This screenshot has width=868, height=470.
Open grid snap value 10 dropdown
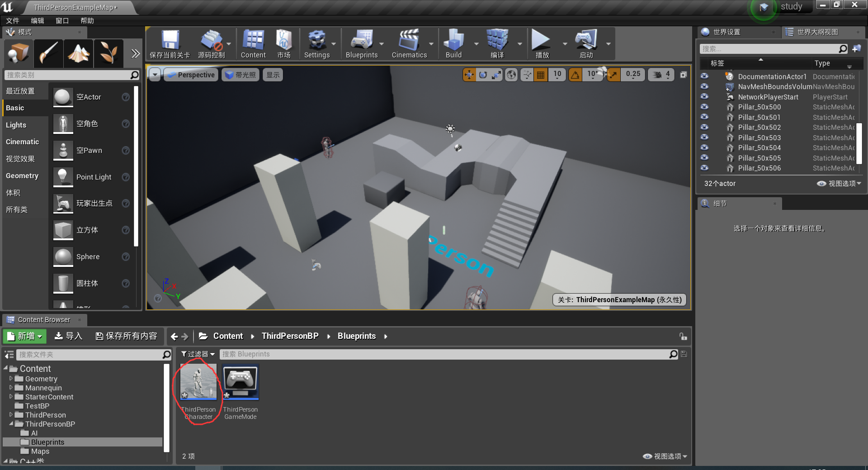[x=557, y=75]
